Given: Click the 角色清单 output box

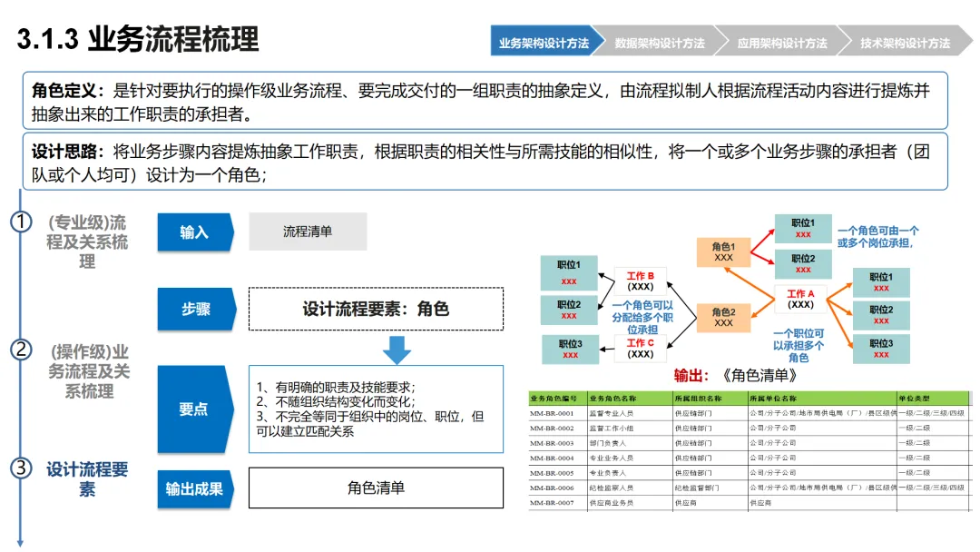Looking at the screenshot, I should [376, 488].
